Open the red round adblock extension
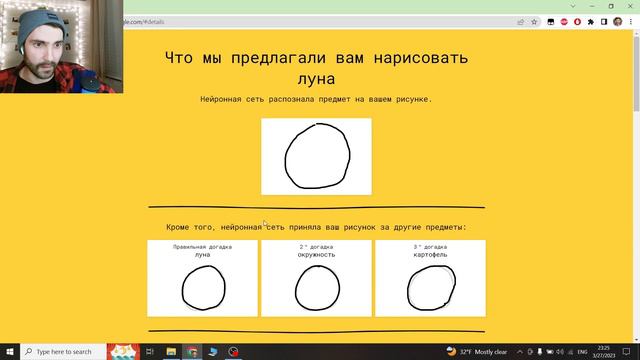Image resolution: width=640 pixels, height=360 pixels. (564, 22)
